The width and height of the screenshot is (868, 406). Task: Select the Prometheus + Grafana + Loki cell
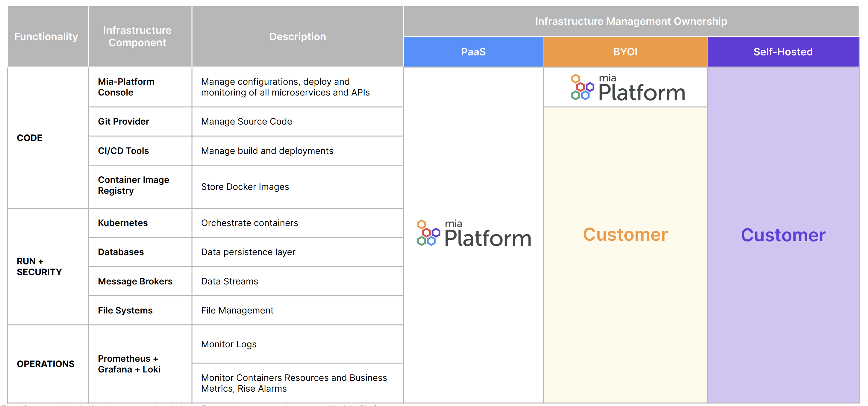(x=129, y=364)
